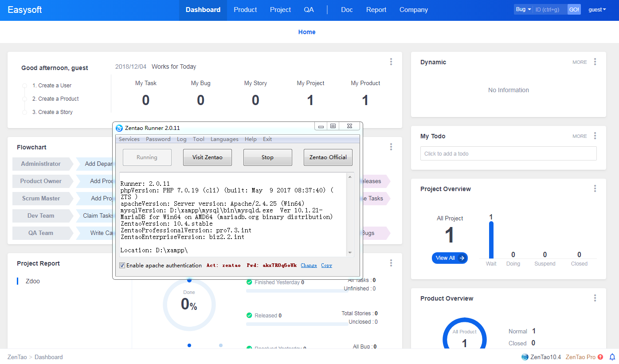Click the Exit menu in Zentao Runner
This screenshot has height=364, width=619.
click(267, 139)
